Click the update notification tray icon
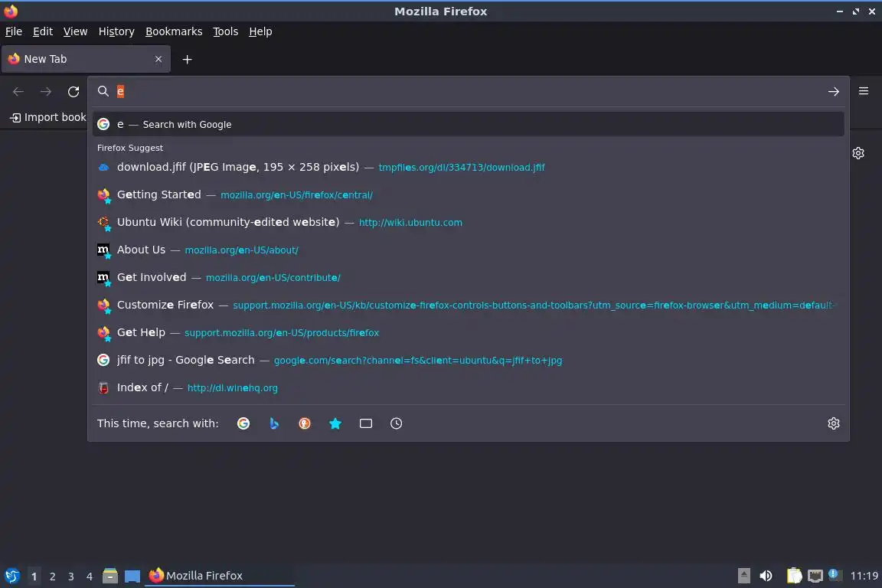The height and width of the screenshot is (588, 882). 835,574
